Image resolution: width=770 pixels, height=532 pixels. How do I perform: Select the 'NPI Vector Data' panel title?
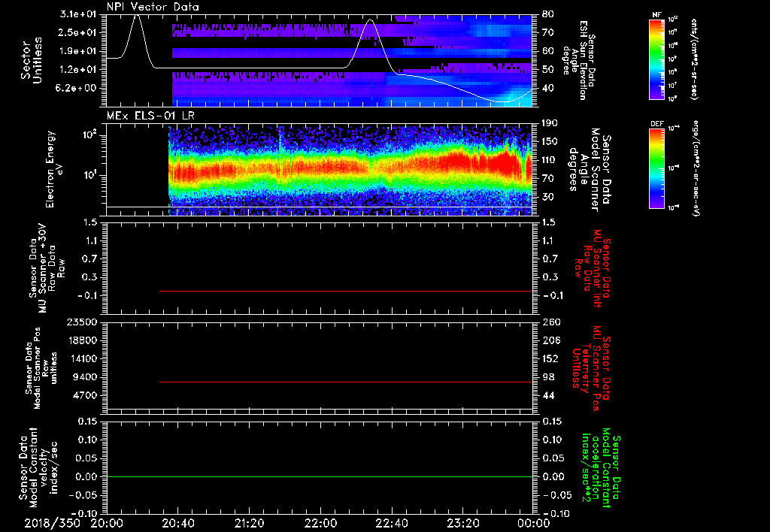click(153, 7)
